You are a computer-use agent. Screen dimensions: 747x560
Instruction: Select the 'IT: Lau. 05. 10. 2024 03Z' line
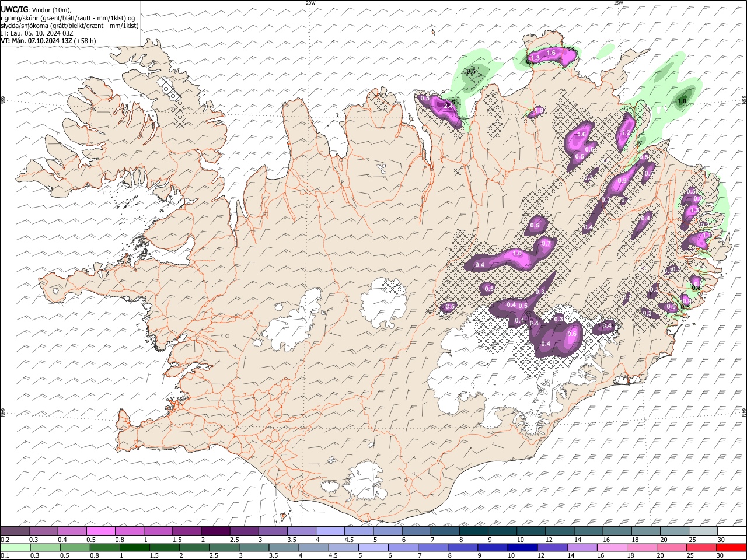click(x=37, y=33)
